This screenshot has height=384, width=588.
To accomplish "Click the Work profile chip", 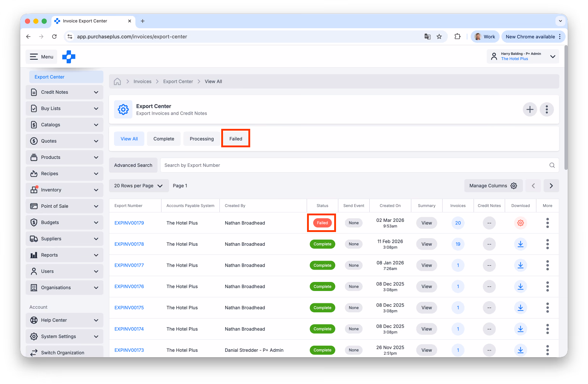I will (485, 37).
